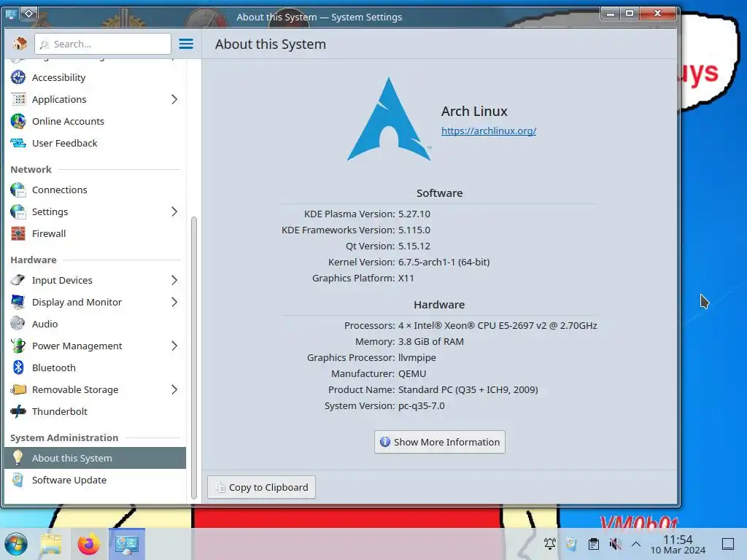Click the About this System lightbulb icon

18,458
